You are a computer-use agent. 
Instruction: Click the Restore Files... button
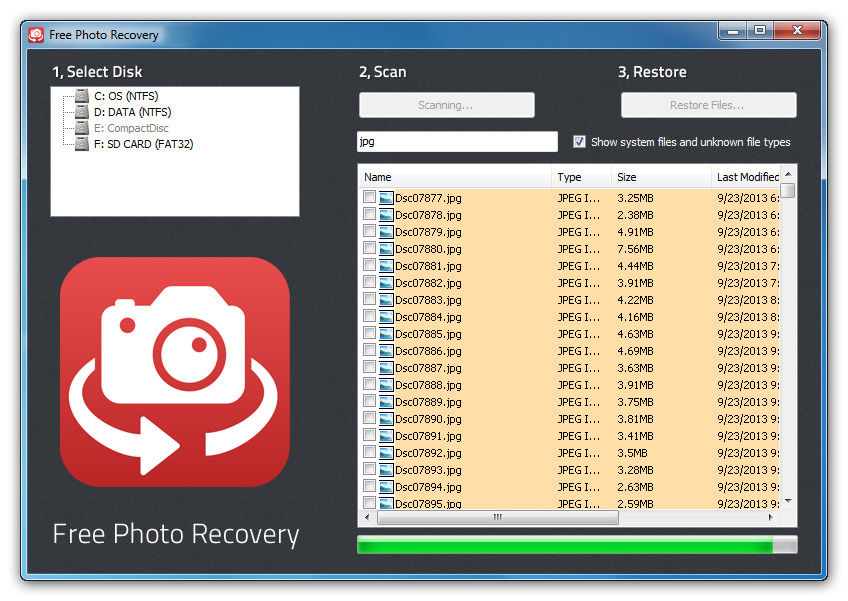click(x=708, y=105)
